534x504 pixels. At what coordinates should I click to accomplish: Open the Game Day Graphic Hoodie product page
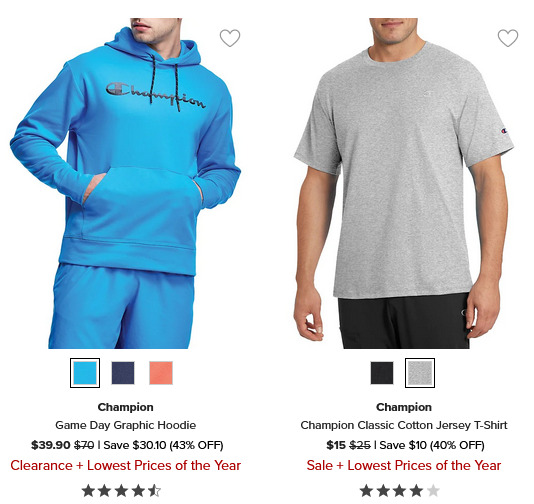126,425
